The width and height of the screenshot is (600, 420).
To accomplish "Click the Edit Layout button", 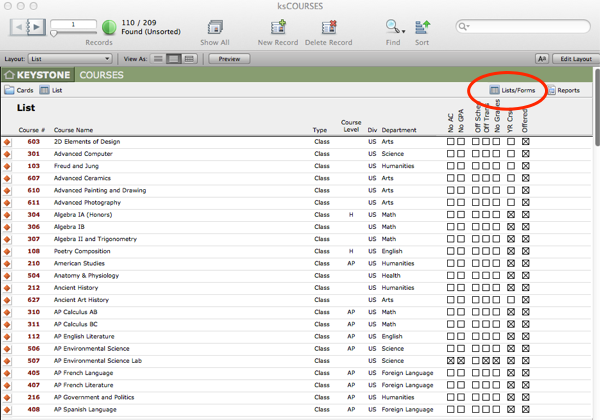I will click(x=574, y=59).
